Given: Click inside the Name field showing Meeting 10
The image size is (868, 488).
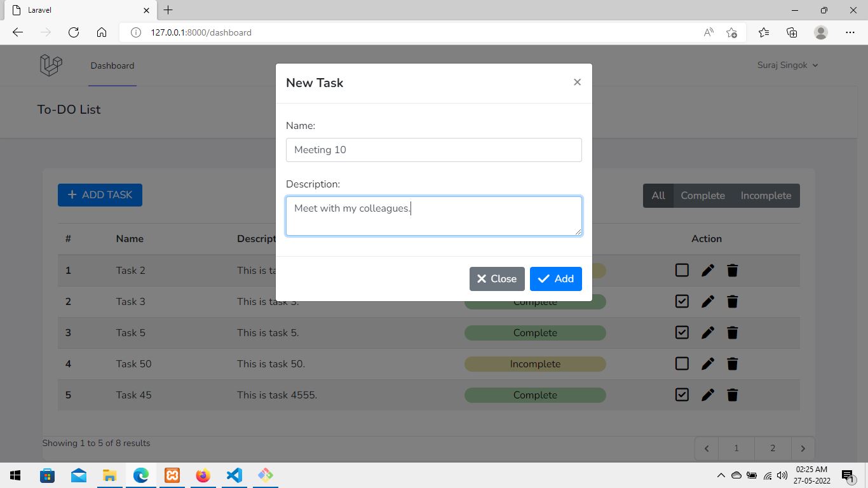Looking at the screenshot, I should point(434,149).
